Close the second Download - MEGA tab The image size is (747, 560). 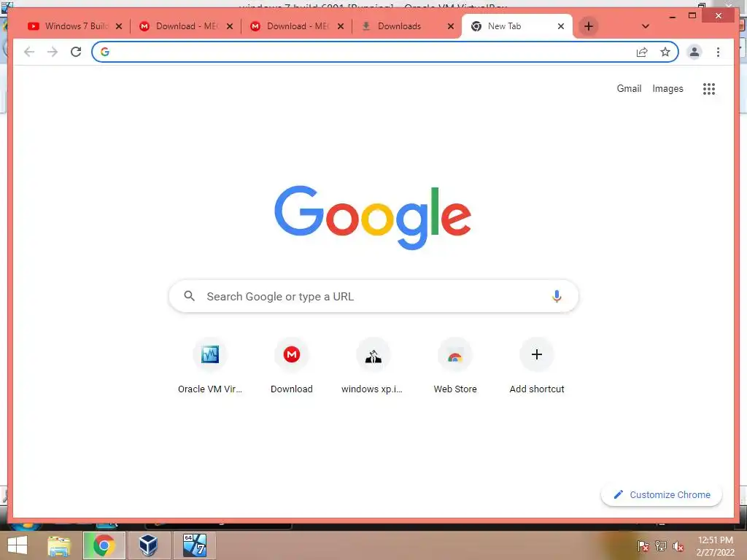click(x=341, y=26)
